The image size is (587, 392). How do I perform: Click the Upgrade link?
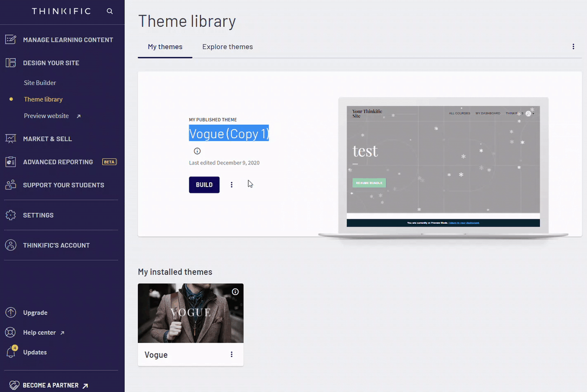(x=35, y=313)
